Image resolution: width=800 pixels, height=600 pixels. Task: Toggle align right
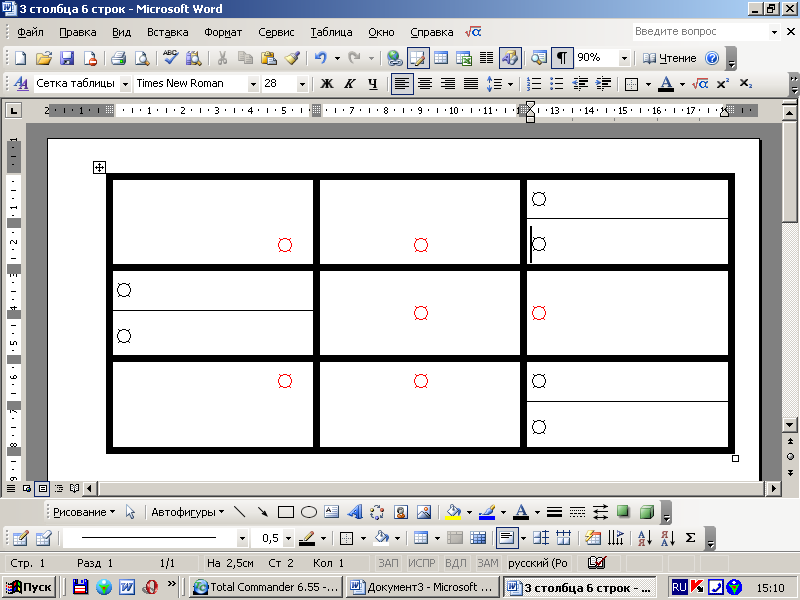pos(448,84)
